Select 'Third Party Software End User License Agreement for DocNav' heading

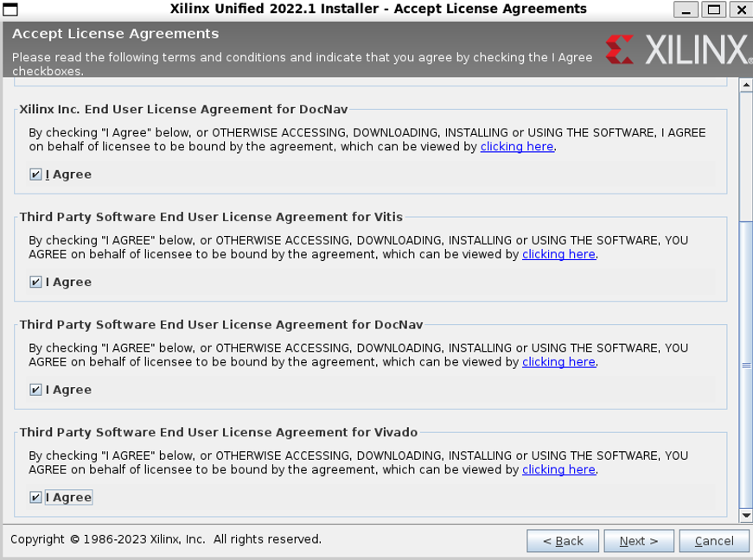pyautogui.click(x=221, y=325)
